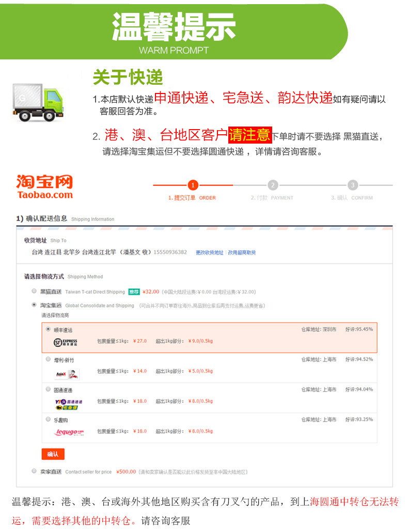408x532 pixels.
Task: Click the 韵达快递 red text
Action: coord(305,98)
